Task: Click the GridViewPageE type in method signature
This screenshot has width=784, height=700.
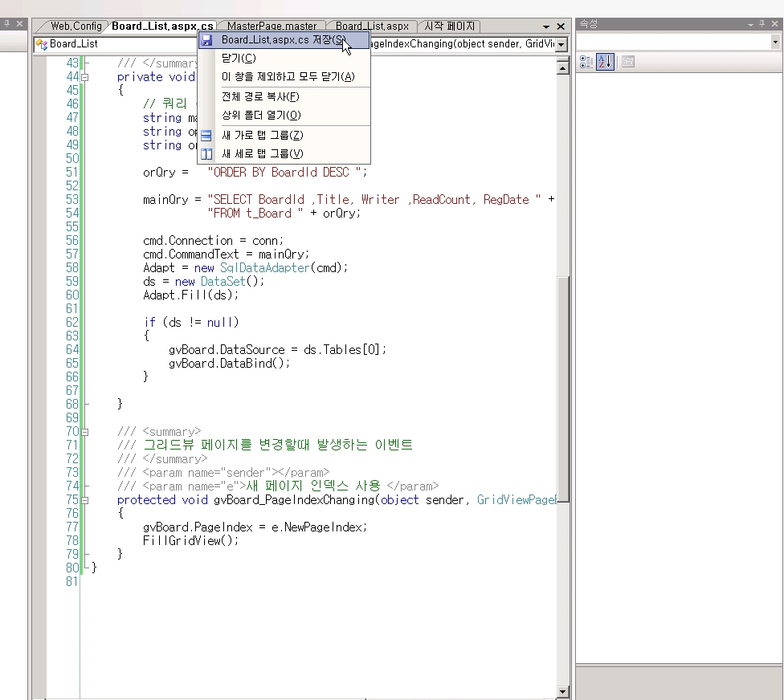Action: tap(517, 500)
